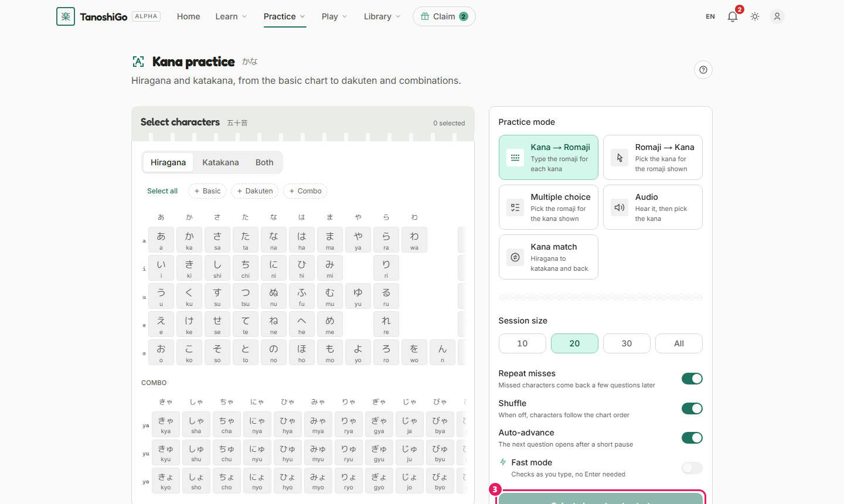This screenshot has height=504, width=844.
Task: Switch to the Katakana tab
Action: [x=220, y=162]
